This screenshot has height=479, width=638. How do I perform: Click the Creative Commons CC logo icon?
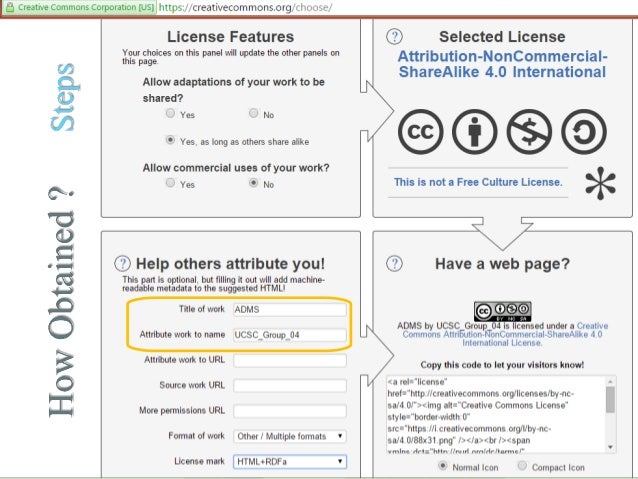click(420, 131)
